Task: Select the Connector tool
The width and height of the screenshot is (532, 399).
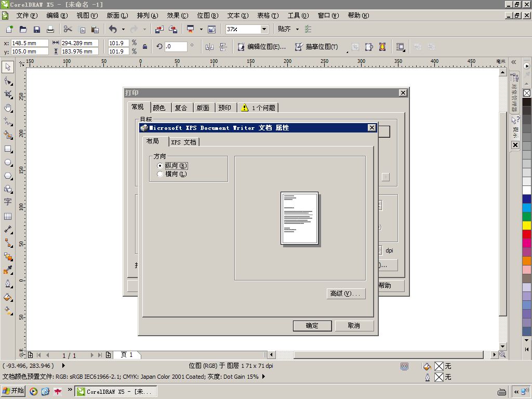Action: (8, 243)
